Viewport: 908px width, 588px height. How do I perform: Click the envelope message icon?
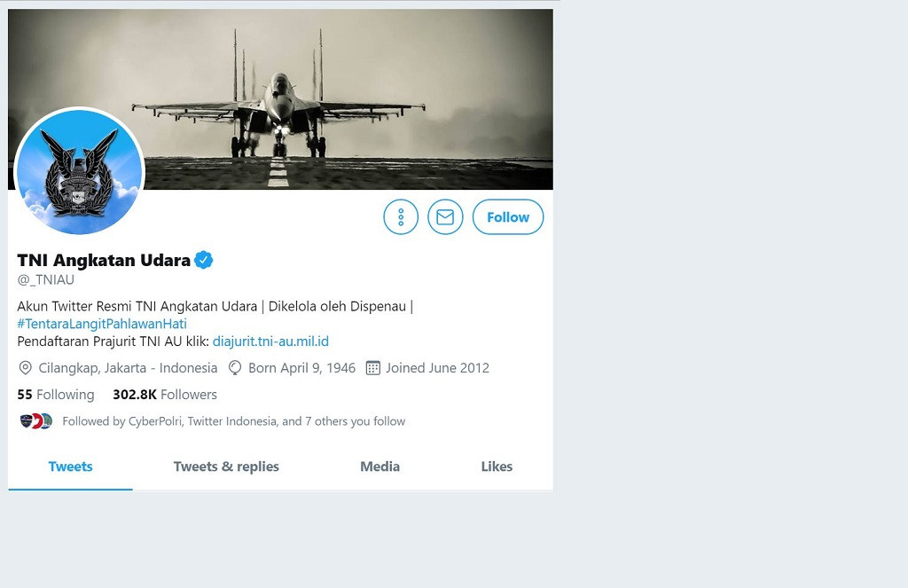click(445, 217)
